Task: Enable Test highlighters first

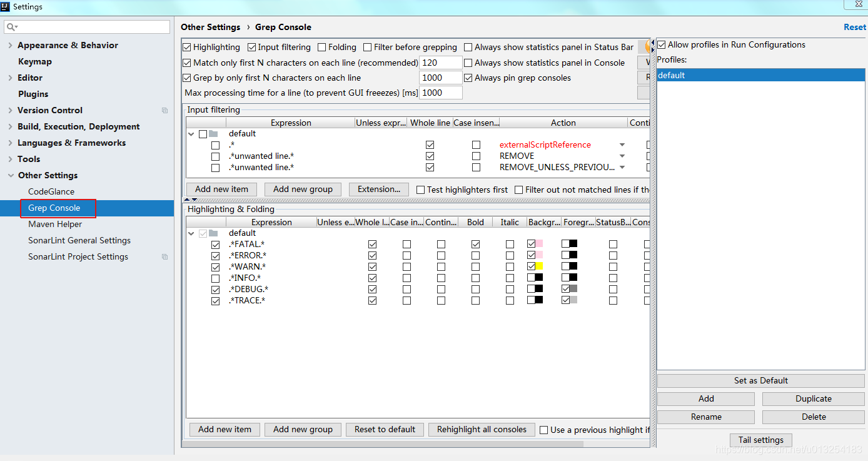Action: point(420,190)
